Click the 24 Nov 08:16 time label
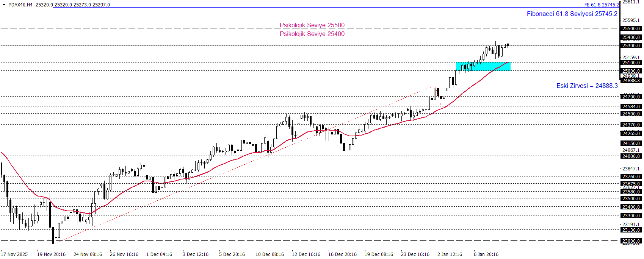This screenshot has height=259, width=644. [x=88, y=254]
